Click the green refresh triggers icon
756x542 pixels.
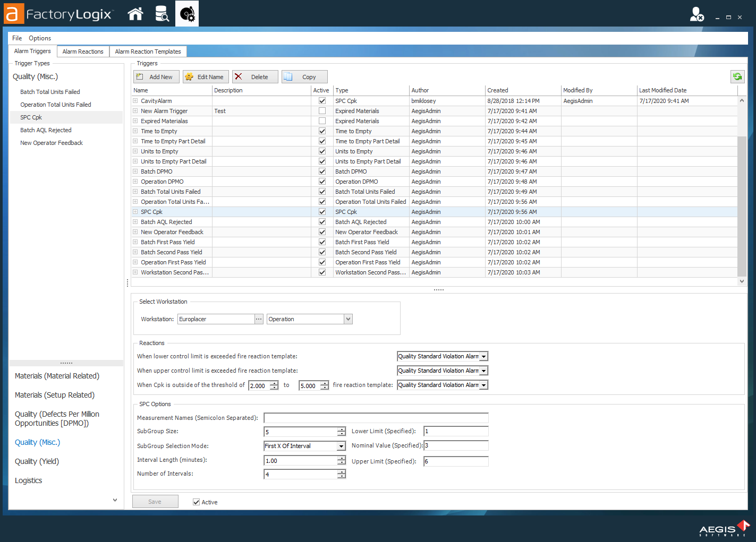tap(737, 77)
